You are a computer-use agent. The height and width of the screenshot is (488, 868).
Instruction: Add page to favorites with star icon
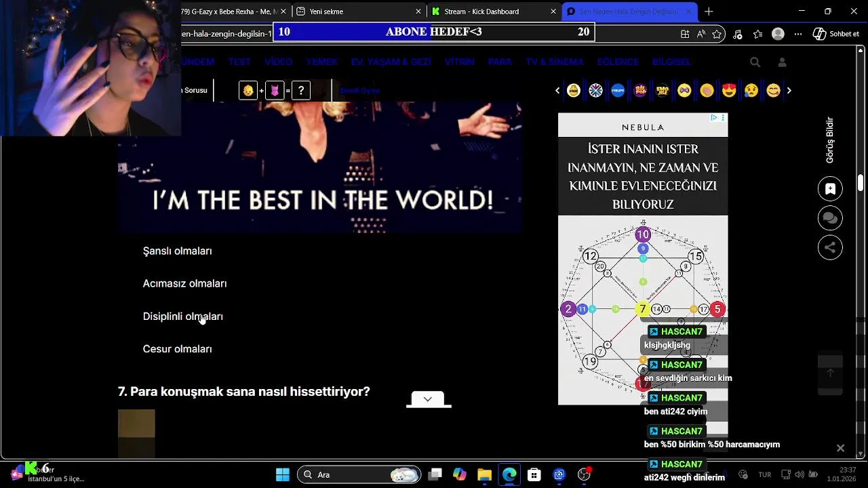[x=717, y=34]
